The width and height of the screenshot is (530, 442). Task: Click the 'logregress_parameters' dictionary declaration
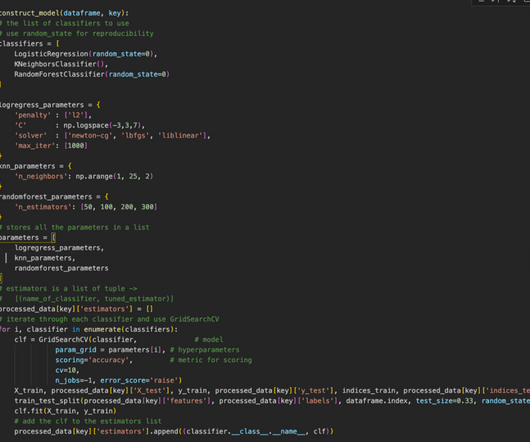[42, 105]
